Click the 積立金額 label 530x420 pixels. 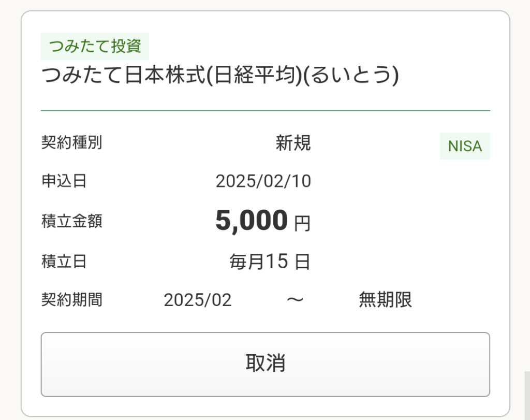tap(71, 221)
